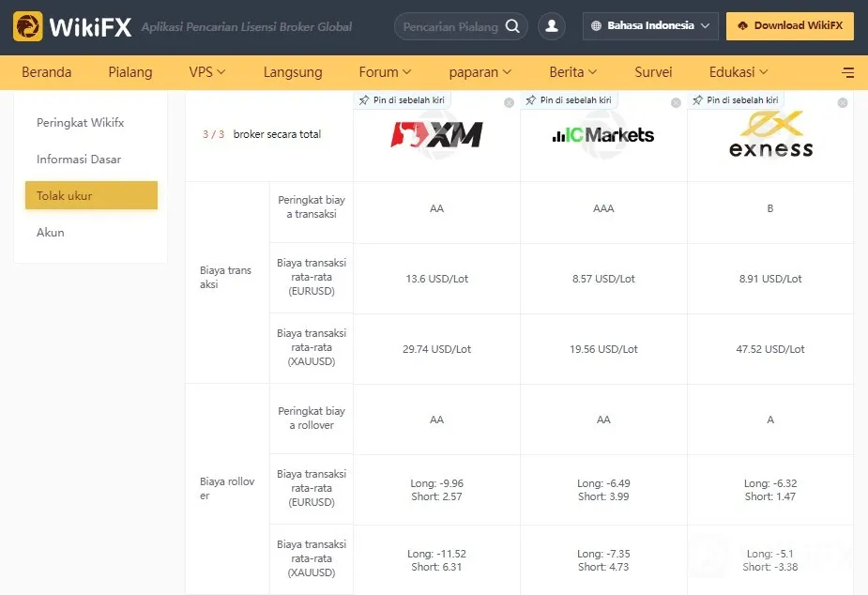Click the pin icon above XM

tap(364, 100)
